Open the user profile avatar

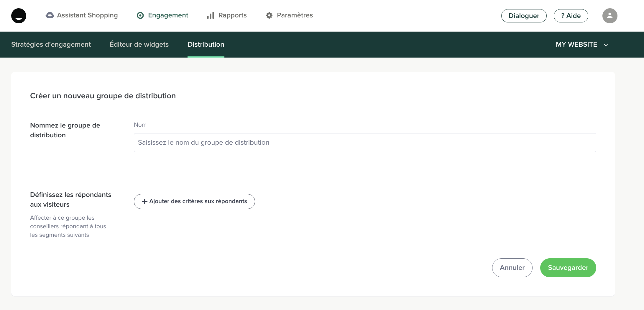point(609,16)
